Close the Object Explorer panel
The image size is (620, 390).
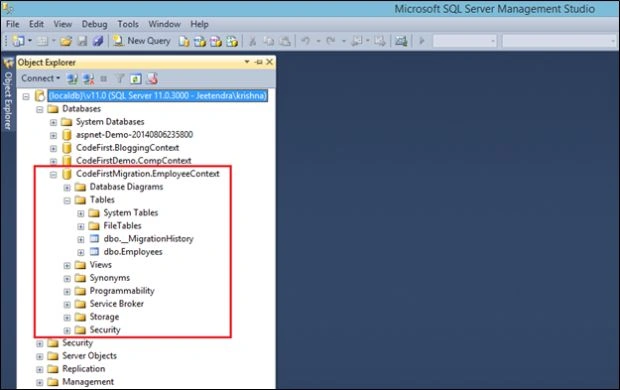pos(269,62)
